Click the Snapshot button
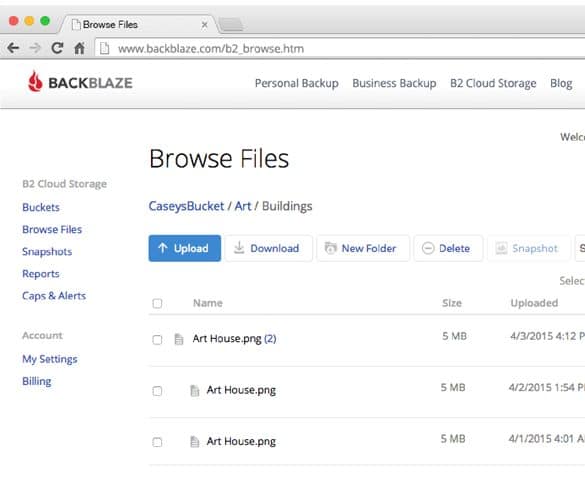585x477 pixels. 529,248
